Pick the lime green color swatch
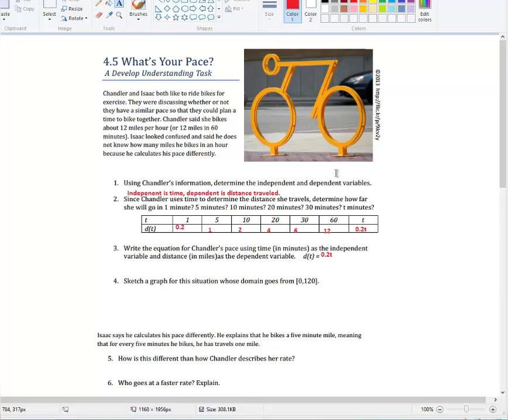This screenshot has width=508, height=420. point(382,9)
